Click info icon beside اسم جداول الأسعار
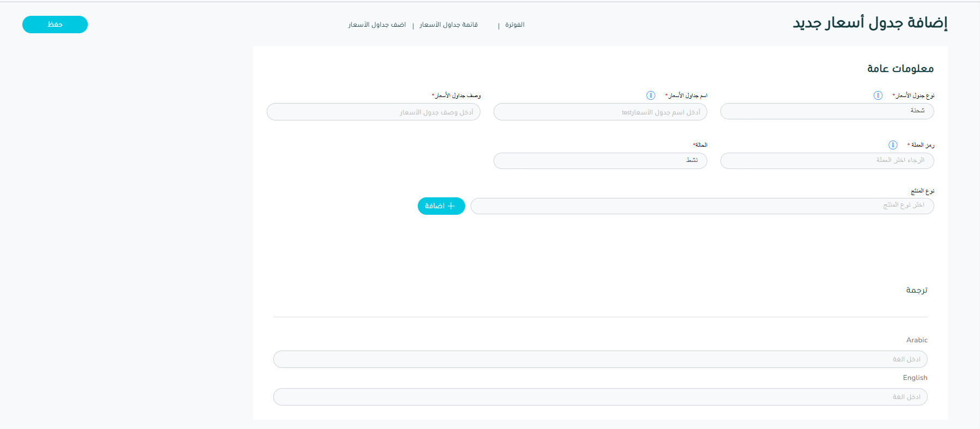Viewport: 980px width, 429px height. click(651, 95)
